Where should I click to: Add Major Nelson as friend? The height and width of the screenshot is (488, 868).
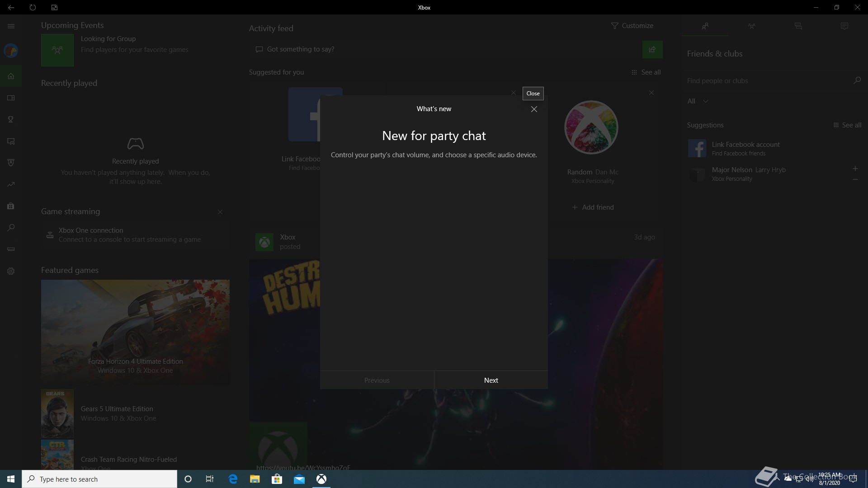(x=855, y=169)
